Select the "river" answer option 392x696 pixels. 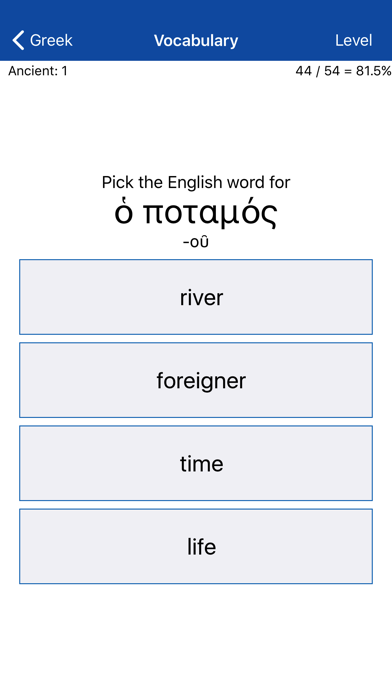tap(196, 297)
